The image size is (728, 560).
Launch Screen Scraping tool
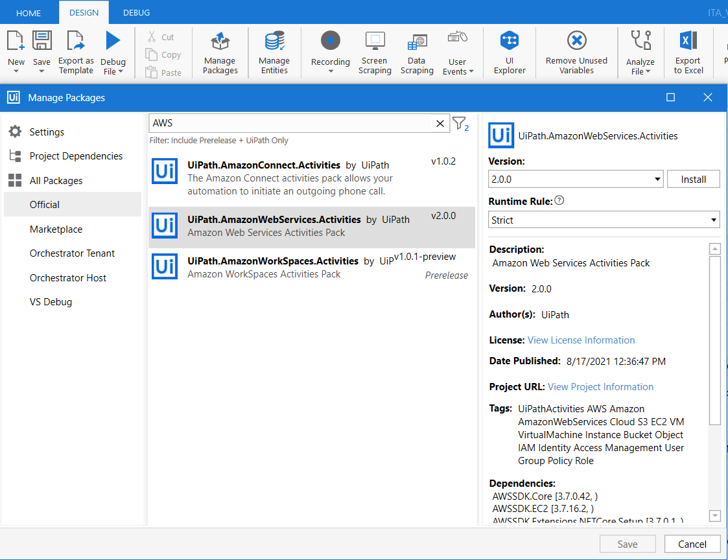coord(375,52)
